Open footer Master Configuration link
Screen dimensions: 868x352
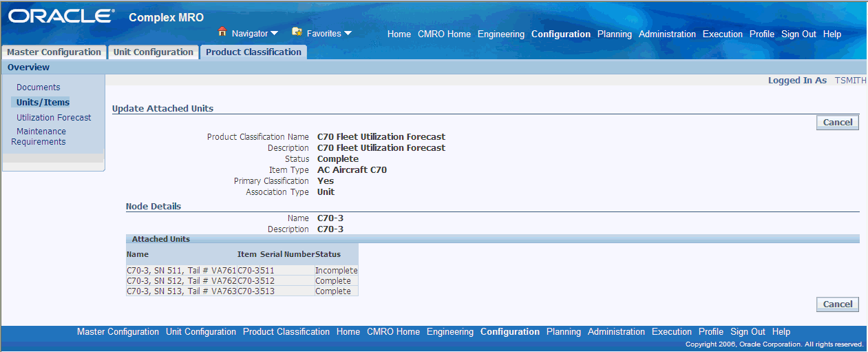[118, 332]
